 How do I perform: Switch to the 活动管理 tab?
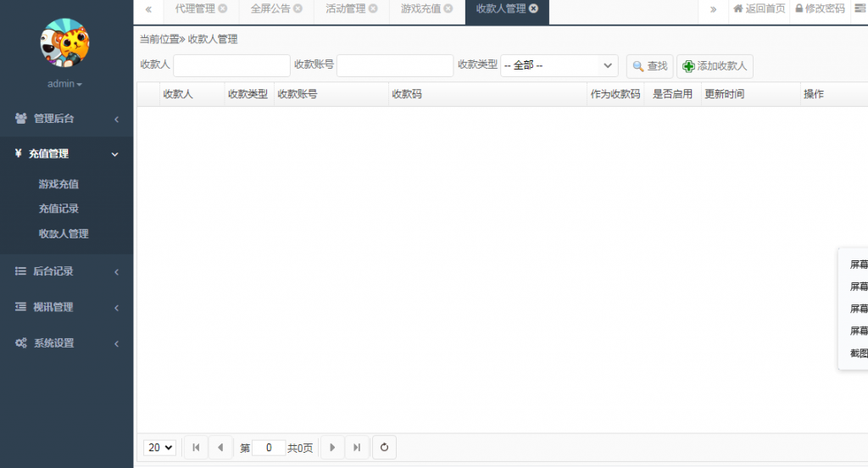pyautogui.click(x=346, y=9)
